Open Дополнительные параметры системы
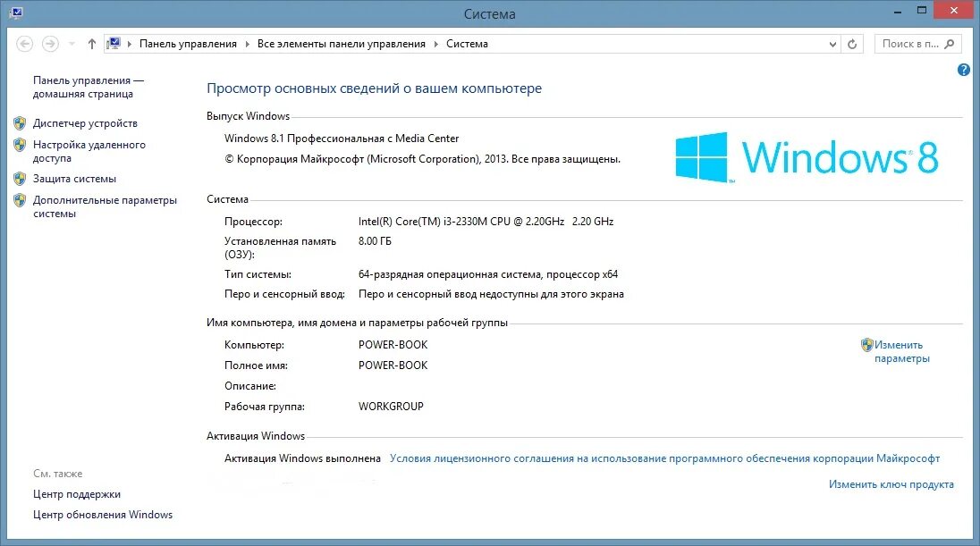Viewport: 980px width, 546px height. click(105, 206)
